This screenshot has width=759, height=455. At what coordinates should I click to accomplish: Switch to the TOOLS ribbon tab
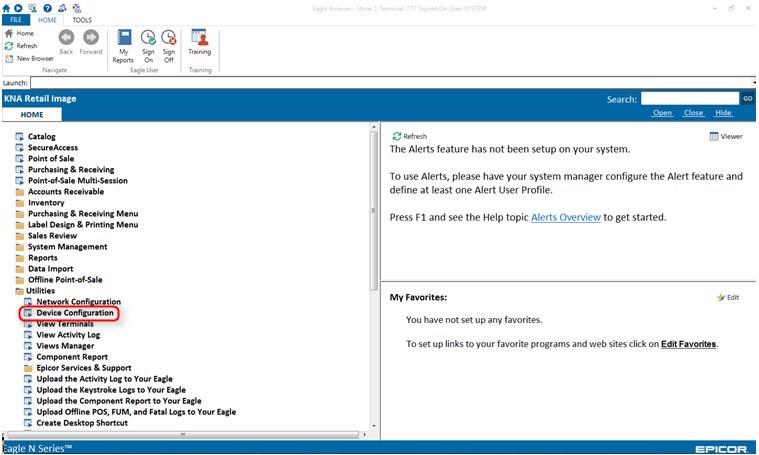82,19
